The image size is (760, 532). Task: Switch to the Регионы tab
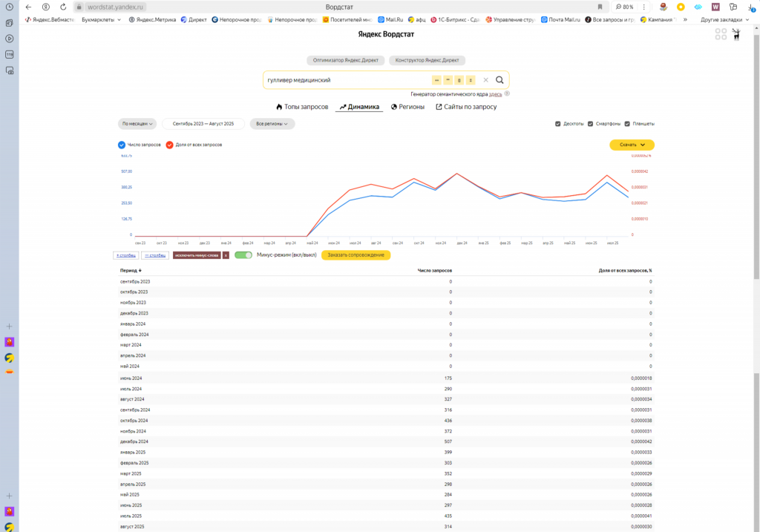(x=407, y=107)
